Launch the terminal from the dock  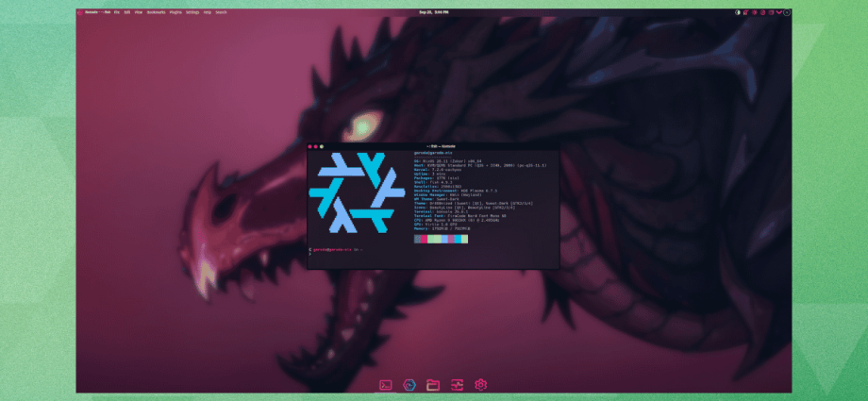point(386,384)
